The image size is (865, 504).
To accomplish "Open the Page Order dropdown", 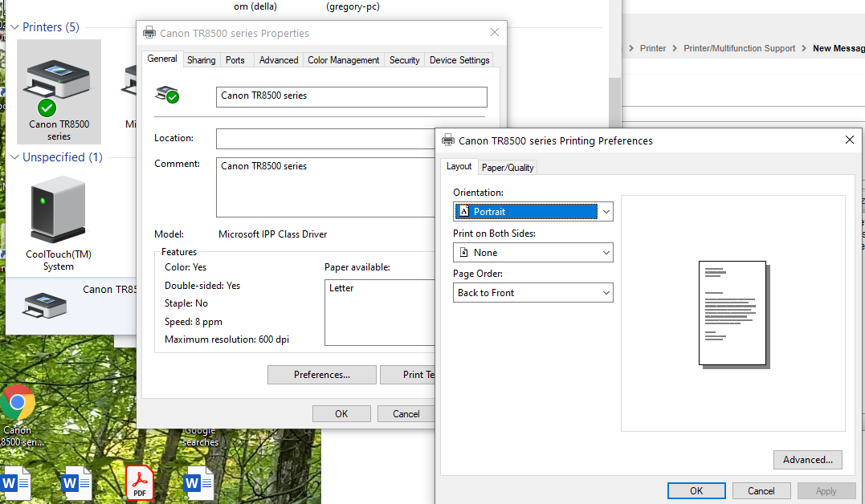I will 532,293.
